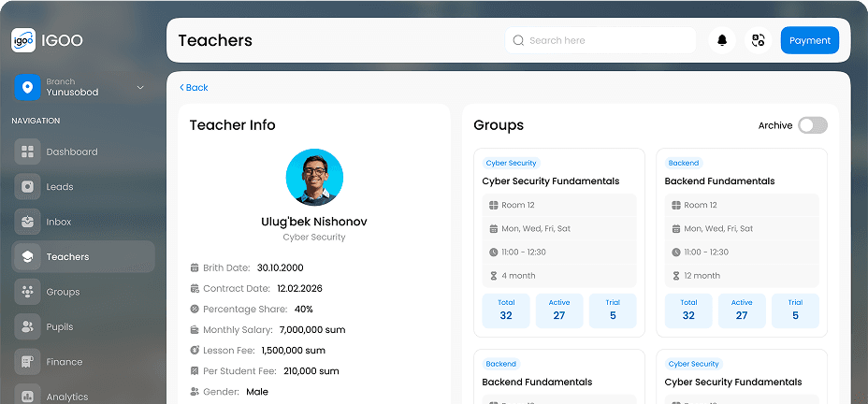Click the Payment button
The image size is (868, 404).
[x=810, y=40]
